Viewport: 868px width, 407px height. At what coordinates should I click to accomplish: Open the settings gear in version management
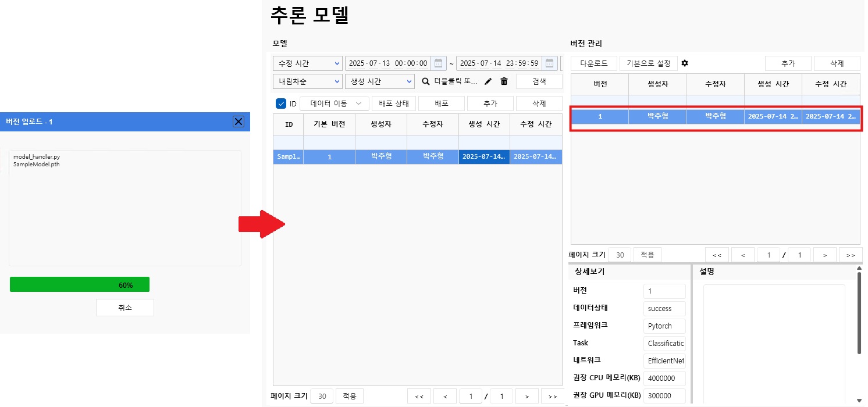coord(685,63)
